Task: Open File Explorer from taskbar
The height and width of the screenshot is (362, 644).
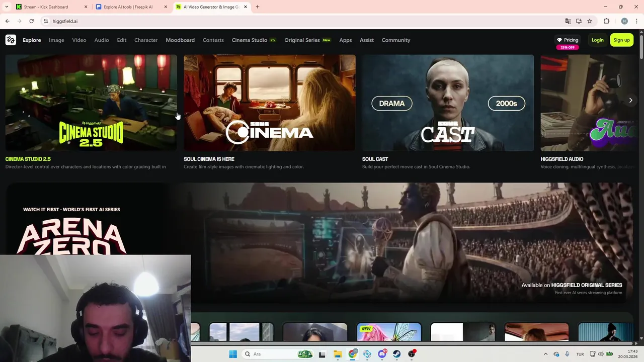Action: 337,354
